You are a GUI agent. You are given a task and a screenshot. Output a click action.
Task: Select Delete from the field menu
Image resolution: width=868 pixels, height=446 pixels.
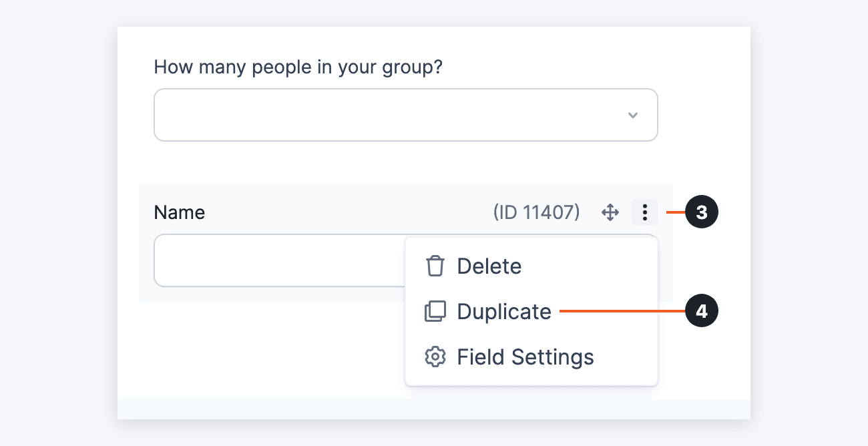(x=531, y=266)
